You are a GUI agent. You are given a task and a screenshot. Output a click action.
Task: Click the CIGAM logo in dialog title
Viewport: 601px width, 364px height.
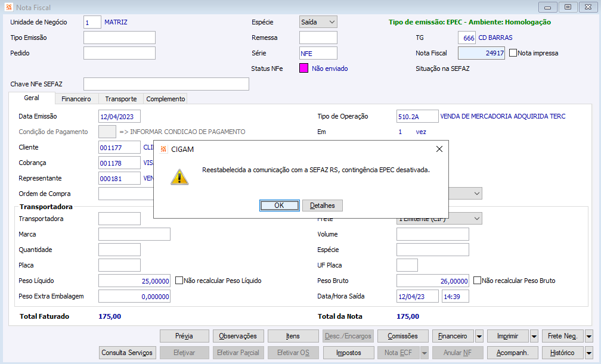point(163,149)
